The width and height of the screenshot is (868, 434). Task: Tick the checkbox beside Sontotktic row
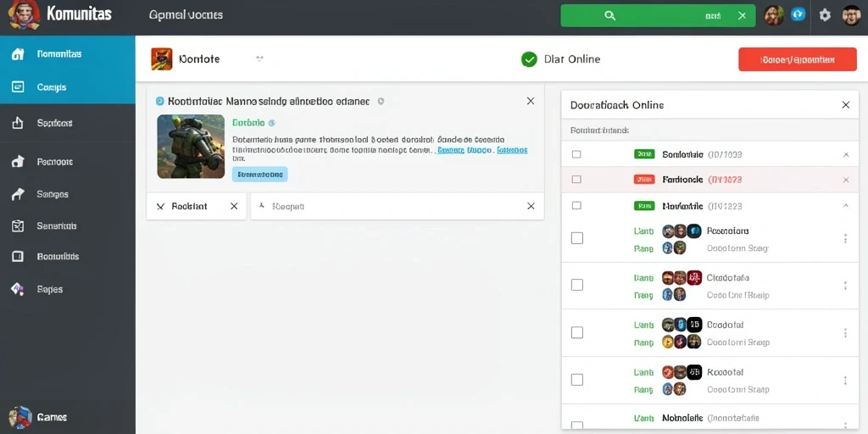[576, 154]
